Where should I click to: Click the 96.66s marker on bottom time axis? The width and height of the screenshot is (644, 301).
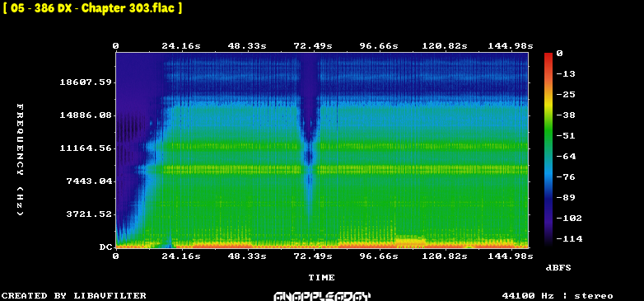[379, 256]
